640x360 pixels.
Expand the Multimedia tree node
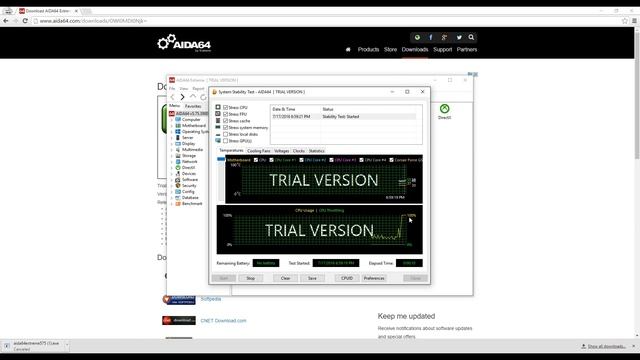[x=172, y=150]
